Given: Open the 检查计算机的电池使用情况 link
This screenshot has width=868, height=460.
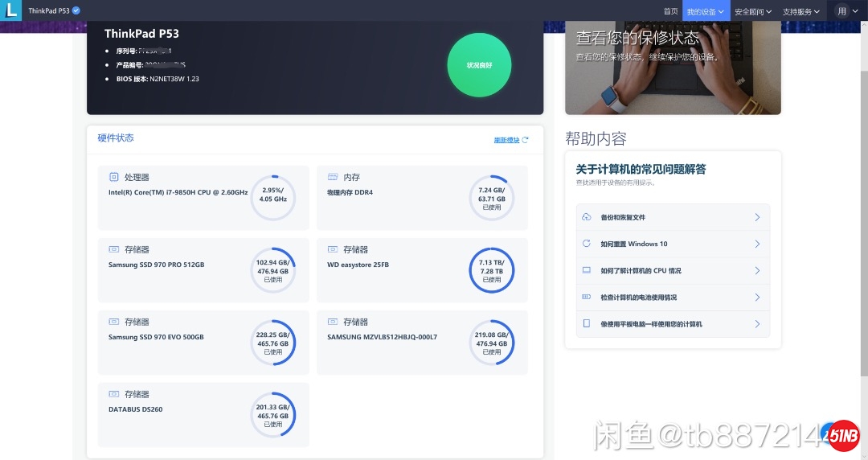Looking at the screenshot, I should (639, 297).
